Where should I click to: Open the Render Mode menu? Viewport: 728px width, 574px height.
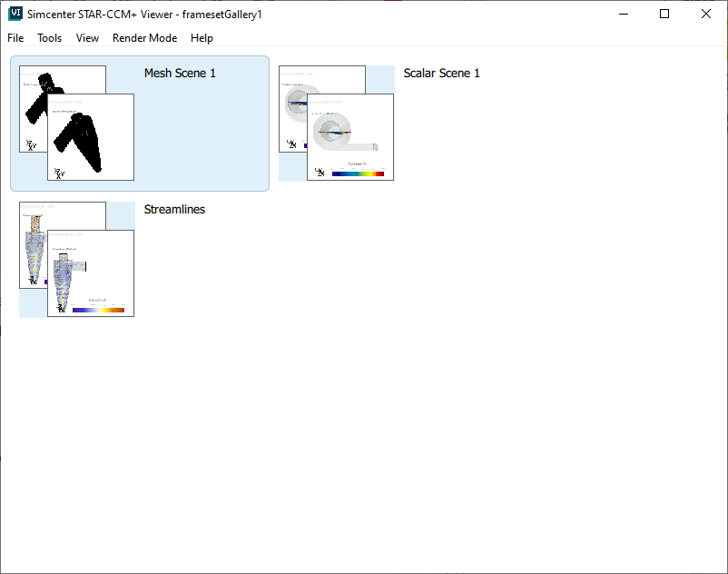[144, 38]
